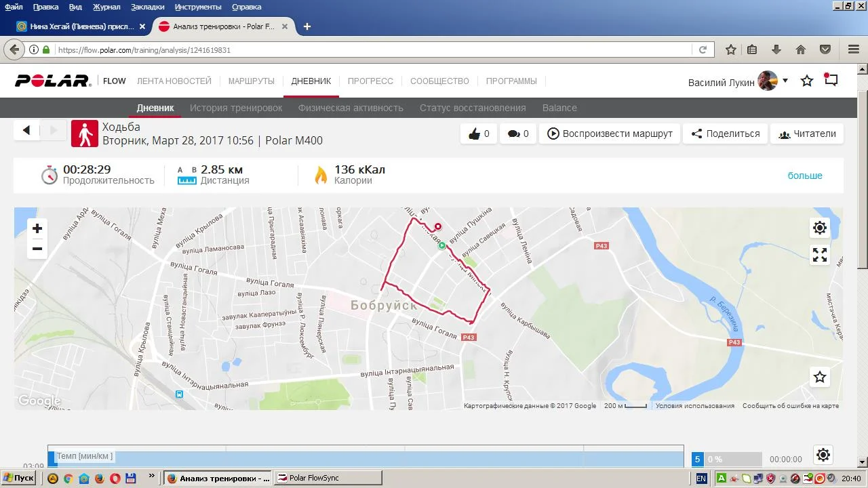The height and width of the screenshot is (488, 868).
Task: Select Физическая активность subtab
Action: point(351,108)
